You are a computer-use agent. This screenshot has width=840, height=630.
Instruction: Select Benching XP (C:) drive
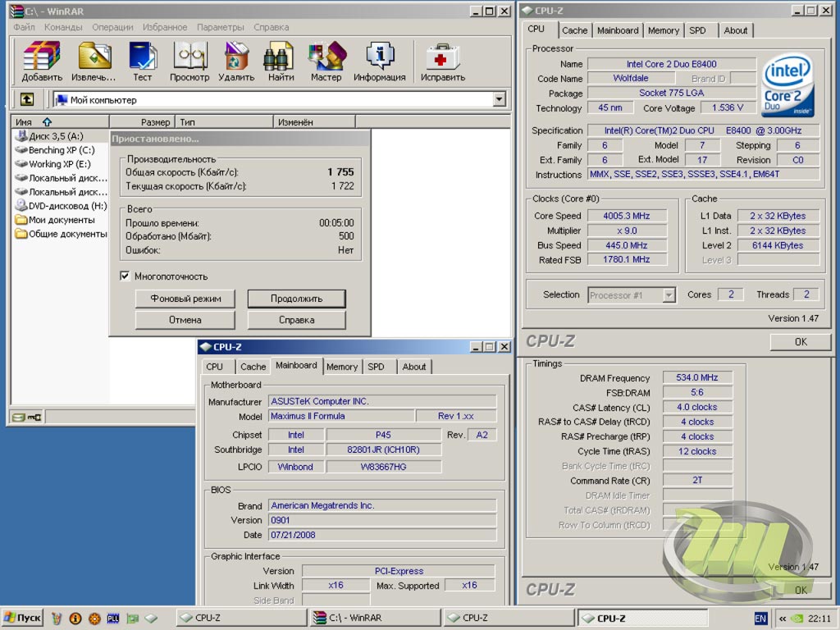click(x=61, y=150)
